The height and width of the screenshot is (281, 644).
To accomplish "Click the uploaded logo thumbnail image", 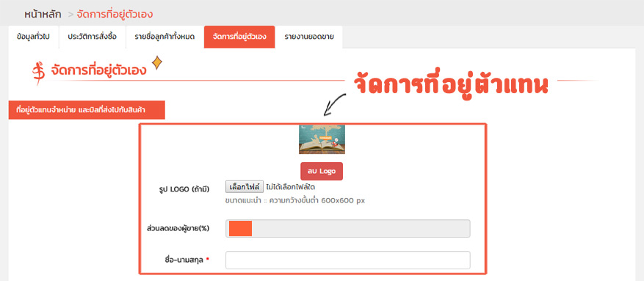I will 322,139.
